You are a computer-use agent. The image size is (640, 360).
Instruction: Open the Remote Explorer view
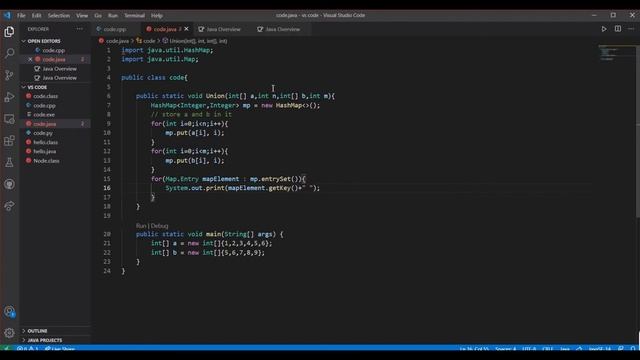9,119
